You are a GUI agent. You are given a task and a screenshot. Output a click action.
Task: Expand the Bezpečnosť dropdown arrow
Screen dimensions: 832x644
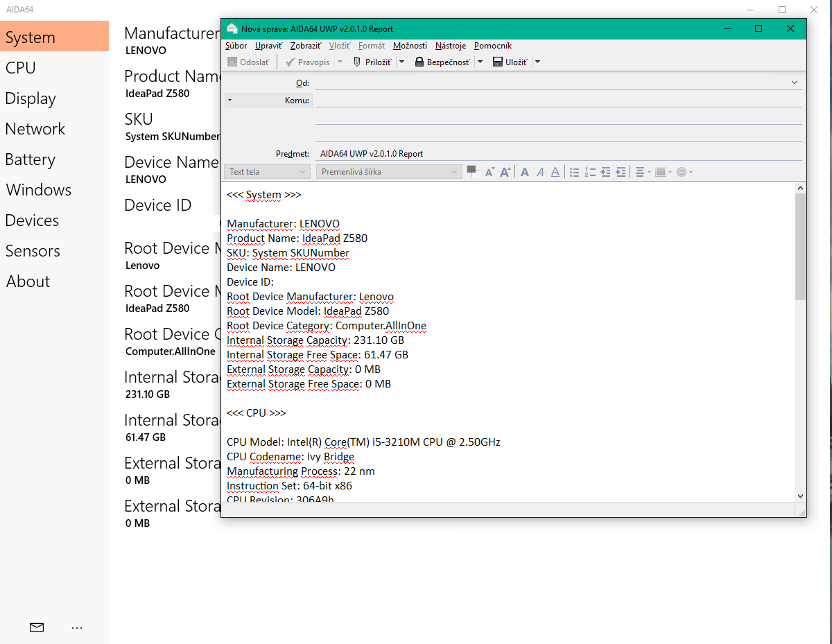[480, 62]
